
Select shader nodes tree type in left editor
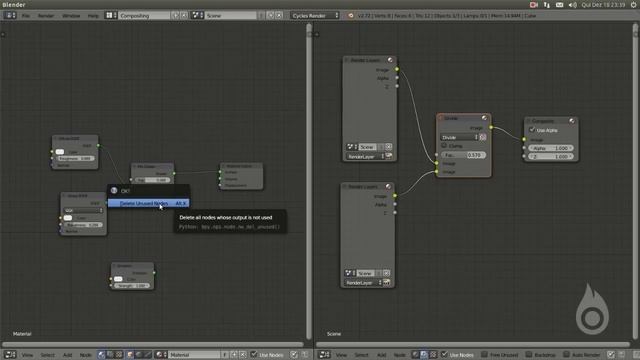click(x=101, y=355)
